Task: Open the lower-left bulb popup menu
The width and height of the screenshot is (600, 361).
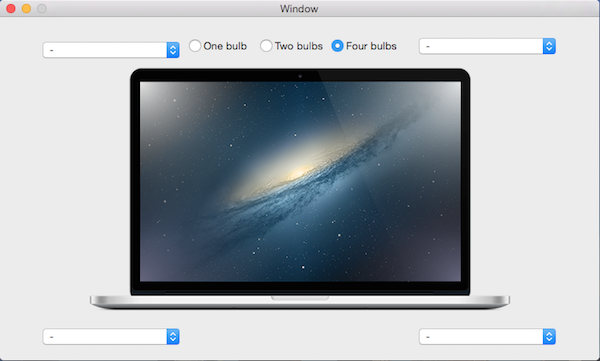Action: [x=111, y=336]
